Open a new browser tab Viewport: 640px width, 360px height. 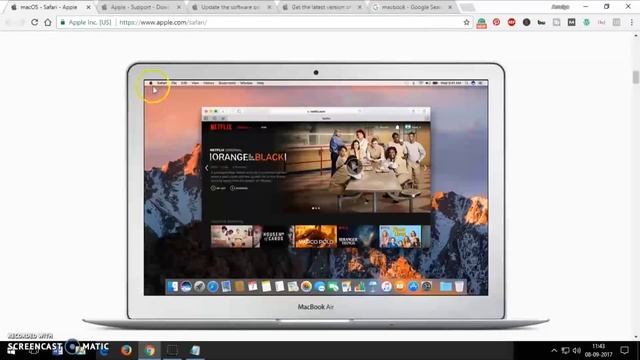[x=467, y=7]
